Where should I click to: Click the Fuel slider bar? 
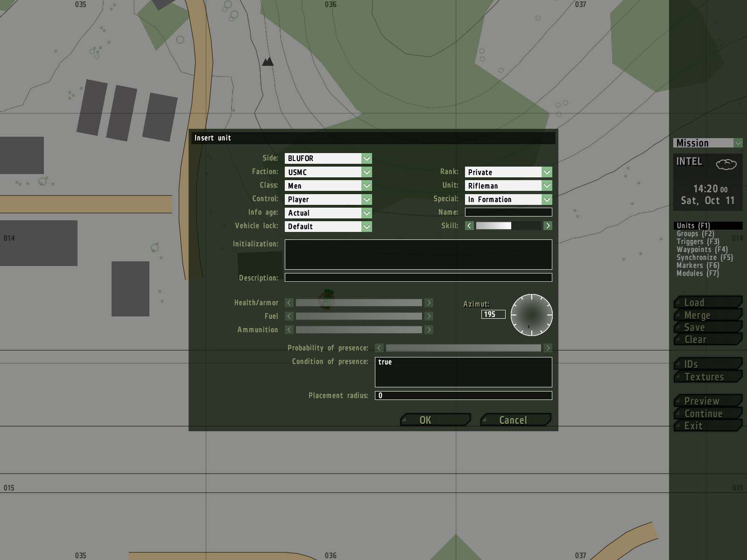pyautogui.click(x=359, y=316)
